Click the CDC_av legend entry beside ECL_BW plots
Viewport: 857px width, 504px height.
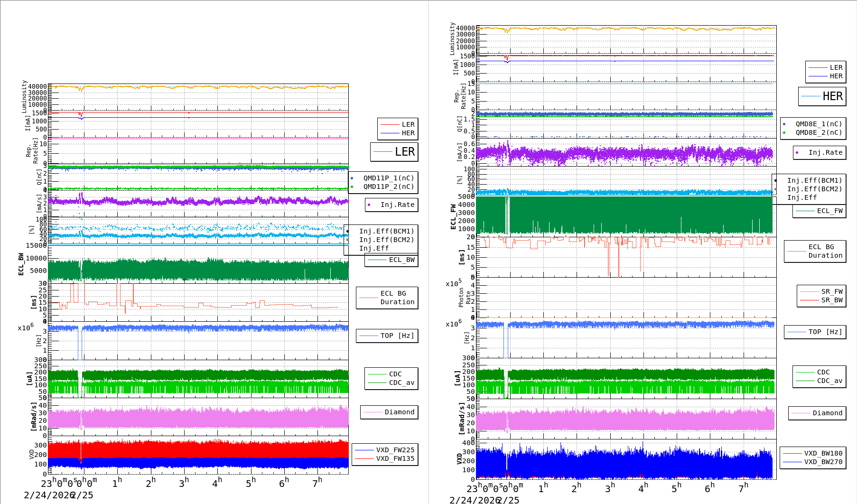401,383
